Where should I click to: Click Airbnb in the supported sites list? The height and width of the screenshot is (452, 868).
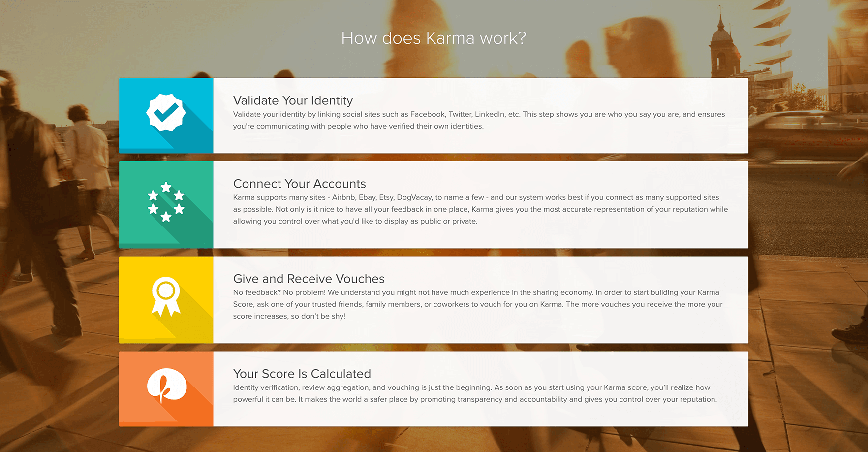[x=343, y=197]
